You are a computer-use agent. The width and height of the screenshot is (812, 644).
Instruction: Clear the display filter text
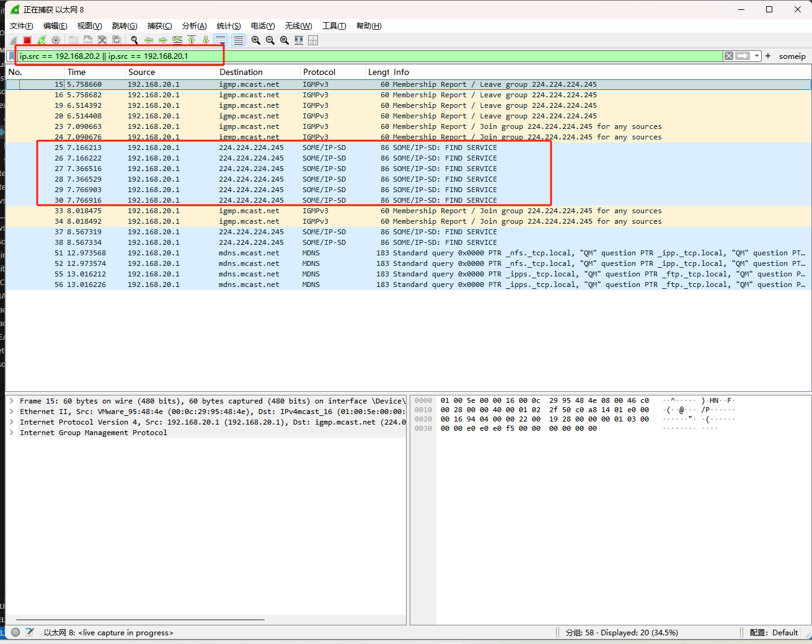(x=729, y=56)
